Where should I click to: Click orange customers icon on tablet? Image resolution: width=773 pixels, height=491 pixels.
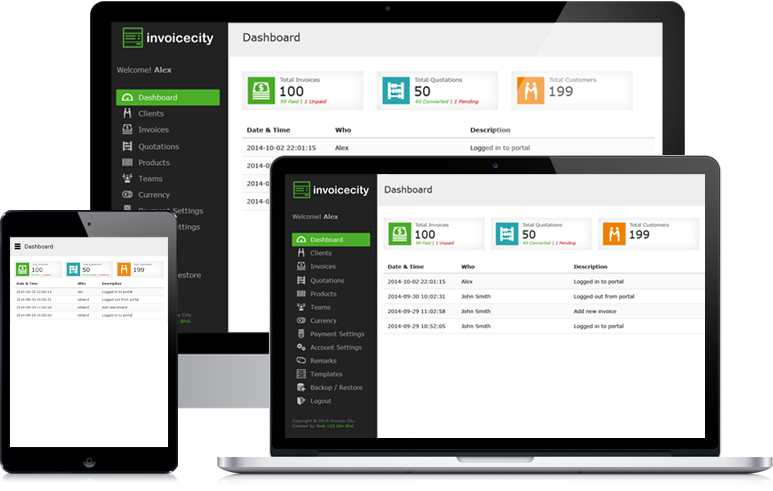pos(124,269)
